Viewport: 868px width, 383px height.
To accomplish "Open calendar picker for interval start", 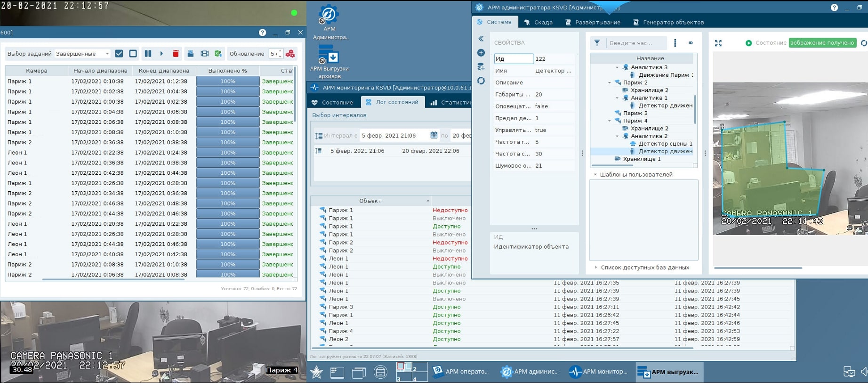I will [434, 135].
